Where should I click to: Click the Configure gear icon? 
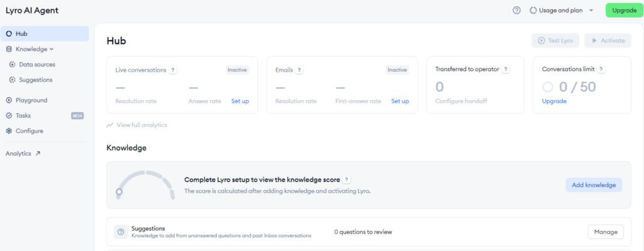(x=9, y=131)
